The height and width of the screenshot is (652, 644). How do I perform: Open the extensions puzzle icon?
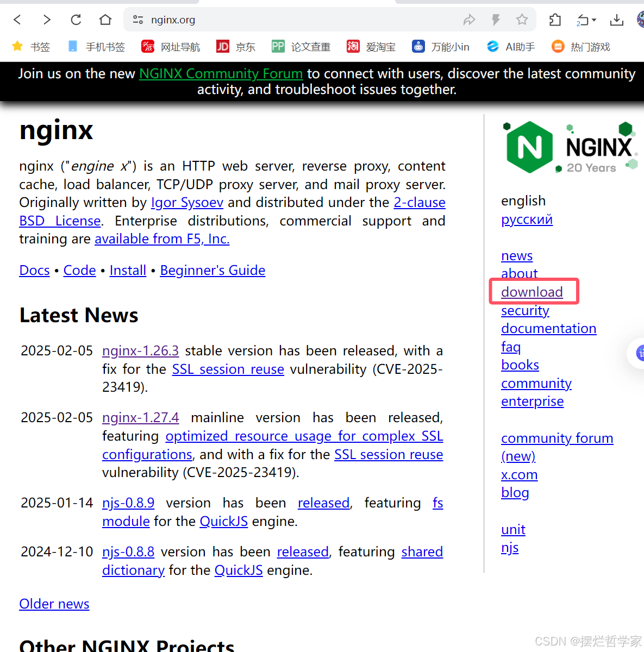(x=555, y=20)
